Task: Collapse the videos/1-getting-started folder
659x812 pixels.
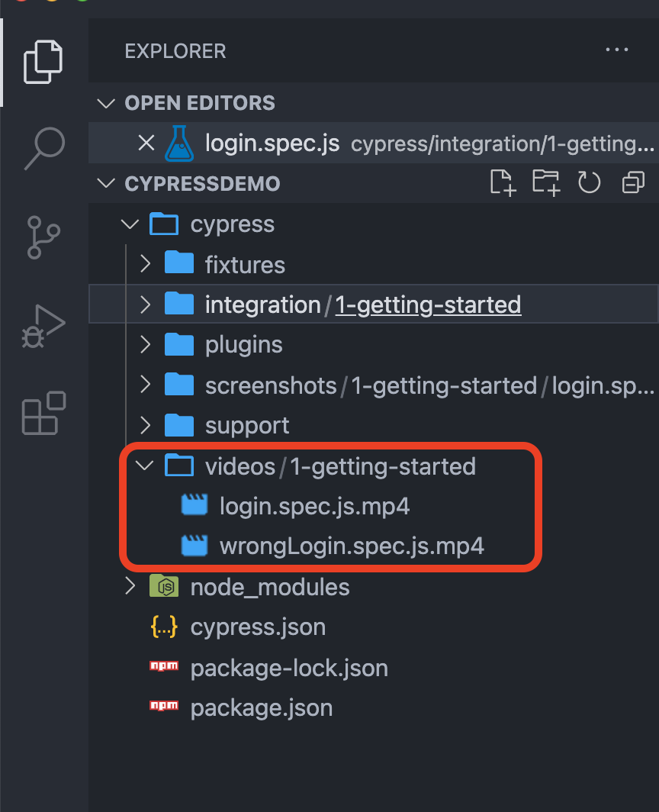Action: 144,466
